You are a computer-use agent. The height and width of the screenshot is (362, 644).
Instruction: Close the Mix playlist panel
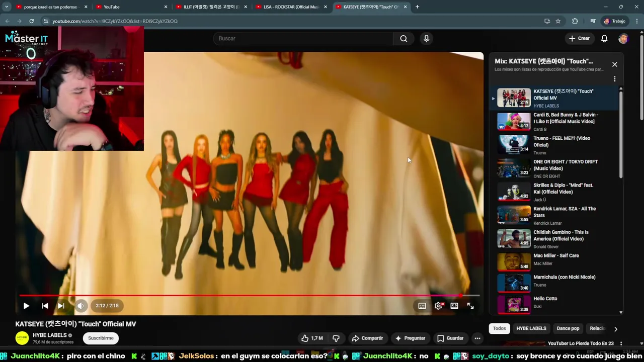click(614, 64)
